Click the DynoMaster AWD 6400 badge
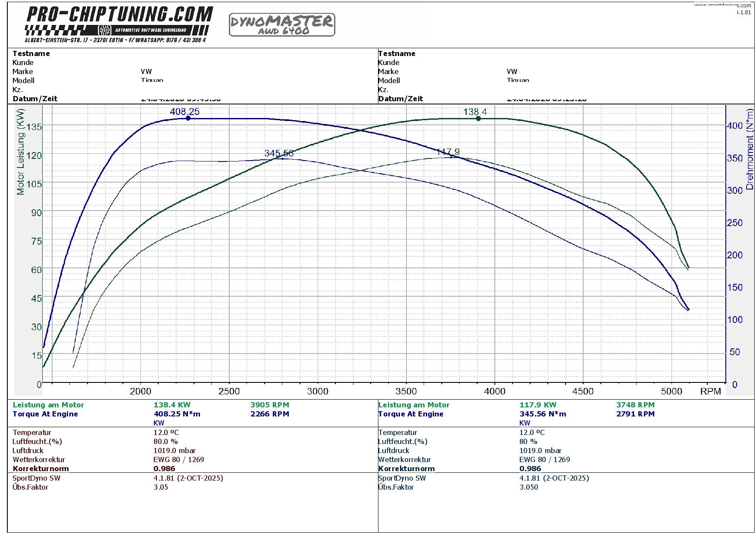 point(282,25)
